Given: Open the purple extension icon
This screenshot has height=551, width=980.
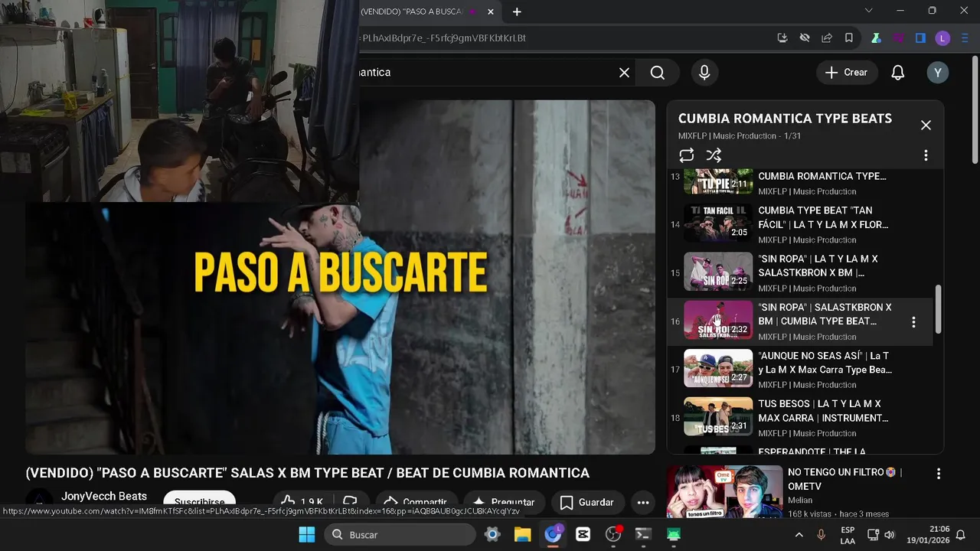Looking at the screenshot, I should (x=898, y=38).
